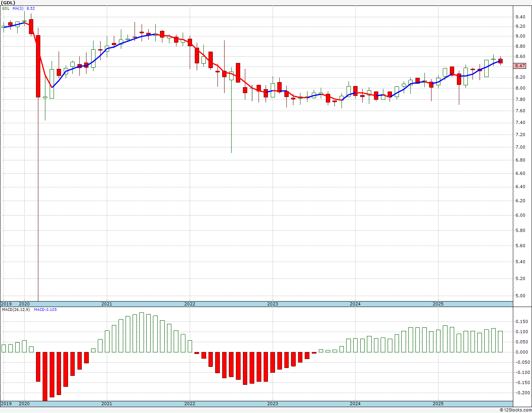Click the 7.80 price axis label

point(520,99)
